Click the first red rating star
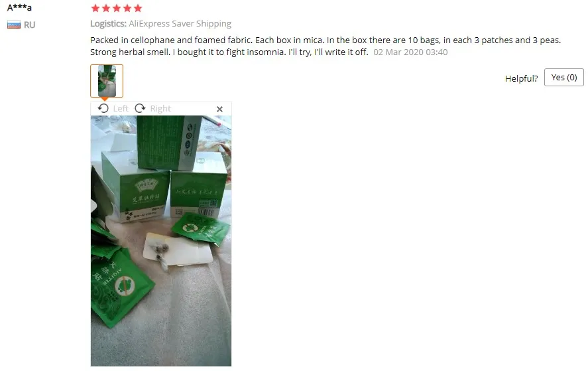Screen dimensions: 588x371 95,8
